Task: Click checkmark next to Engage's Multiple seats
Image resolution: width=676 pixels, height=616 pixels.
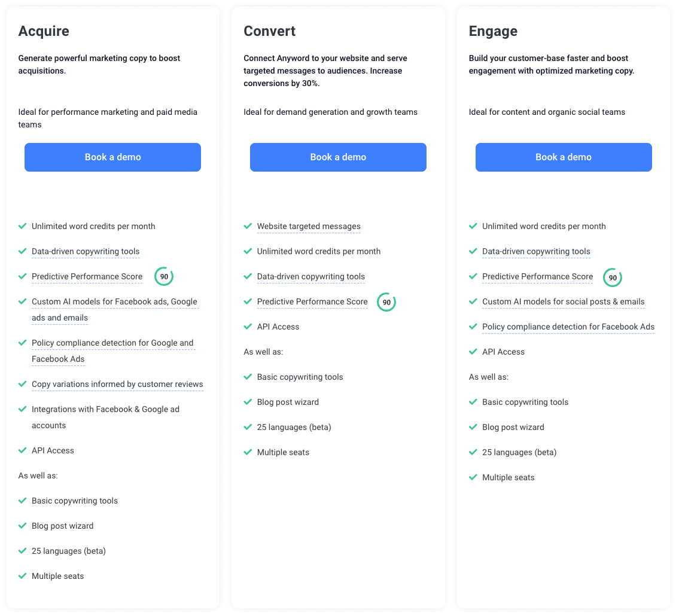Action: (473, 477)
